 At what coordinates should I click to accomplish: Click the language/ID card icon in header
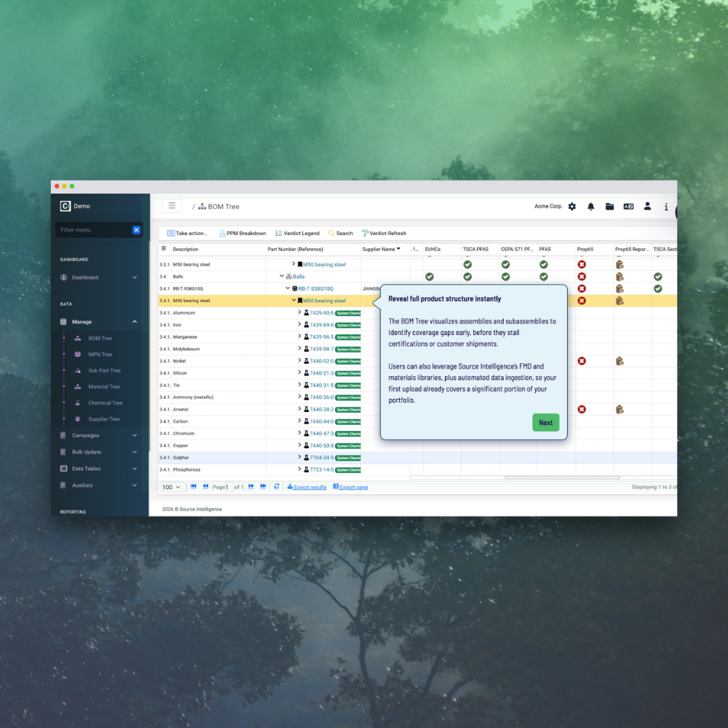pyautogui.click(x=628, y=207)
